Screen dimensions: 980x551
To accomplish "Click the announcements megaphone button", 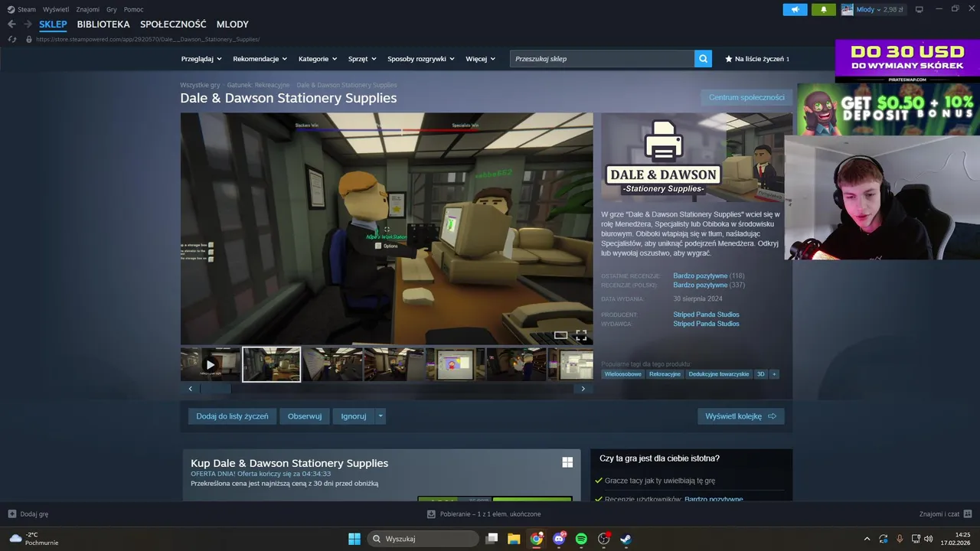I will pos(795,9).
